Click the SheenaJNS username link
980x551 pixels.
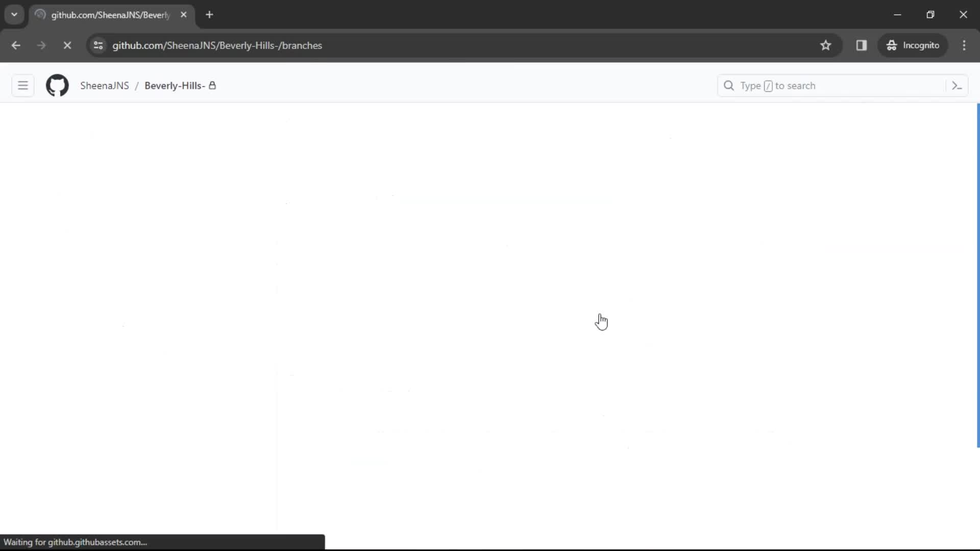point(104,85)
